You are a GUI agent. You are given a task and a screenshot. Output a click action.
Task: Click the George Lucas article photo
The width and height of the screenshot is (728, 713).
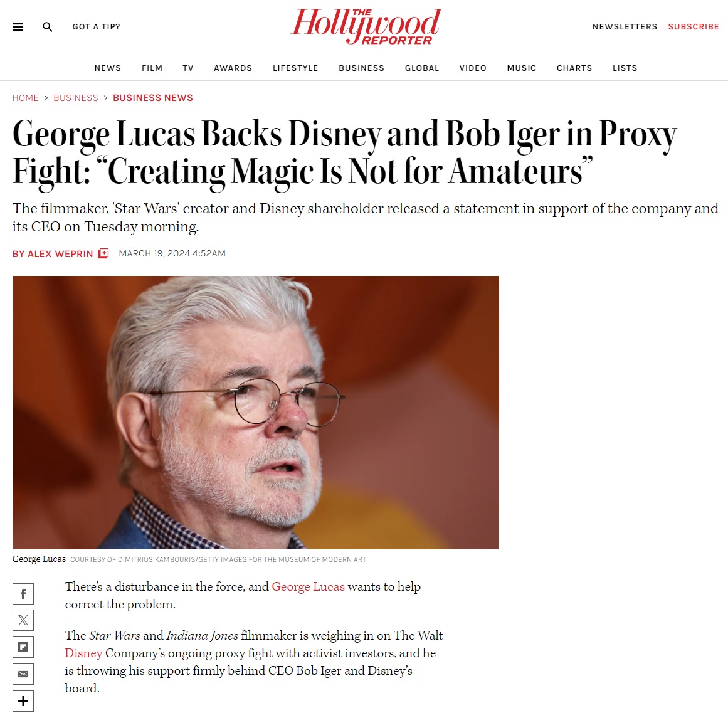pyautogui.click(x=256, y=413)
